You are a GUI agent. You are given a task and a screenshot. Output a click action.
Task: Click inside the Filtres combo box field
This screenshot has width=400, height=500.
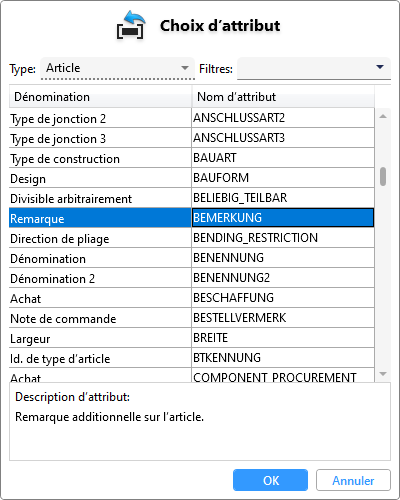pyautogui.click(x=314, y=69)
